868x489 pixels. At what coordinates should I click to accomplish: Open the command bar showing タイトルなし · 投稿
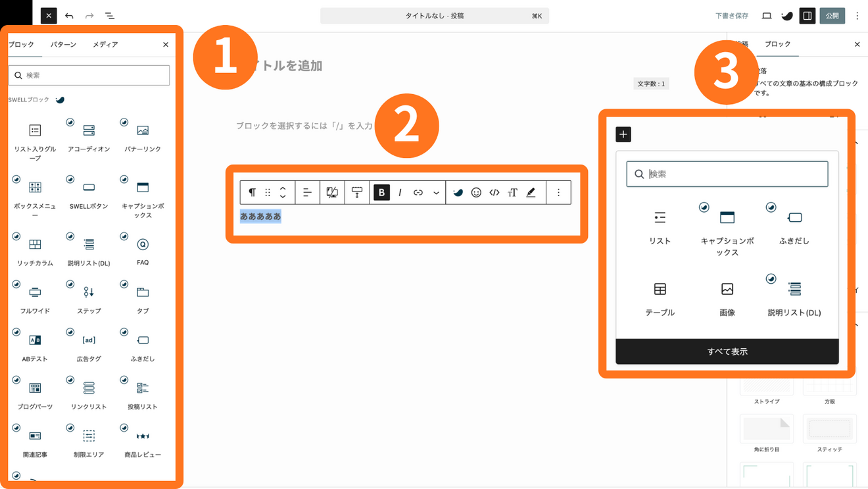point(435,16)
